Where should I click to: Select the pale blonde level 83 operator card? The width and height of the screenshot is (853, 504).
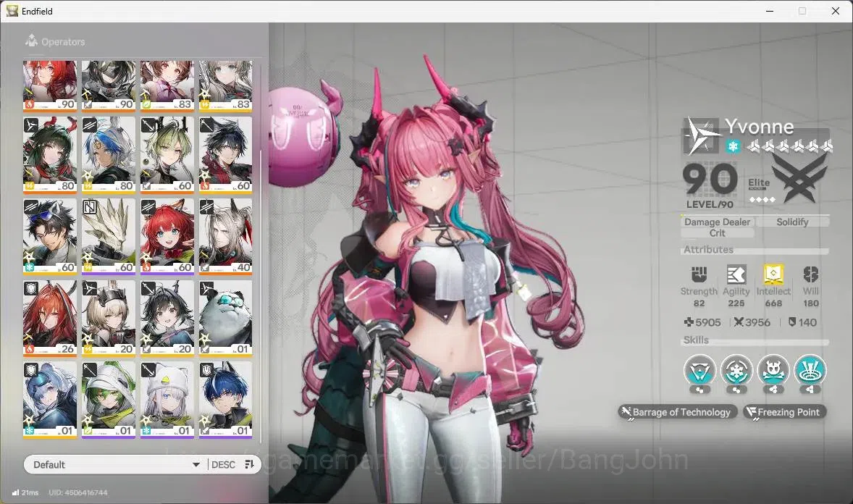point(226,85)
